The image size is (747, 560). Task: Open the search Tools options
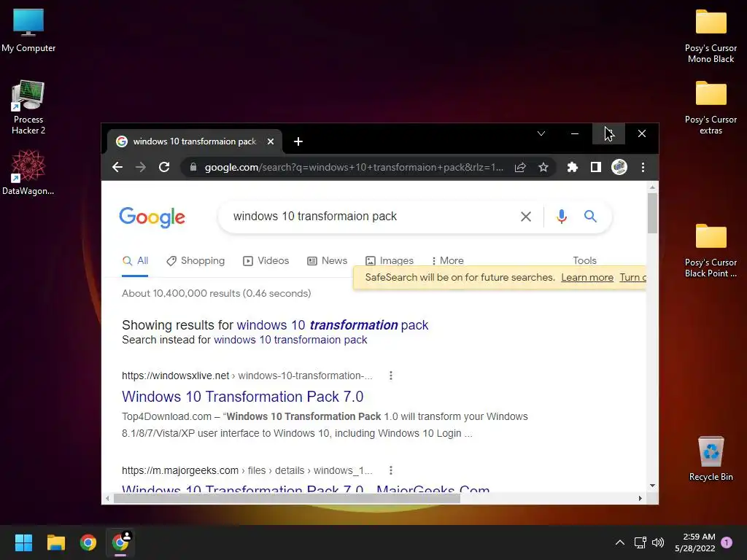[584, 260]
